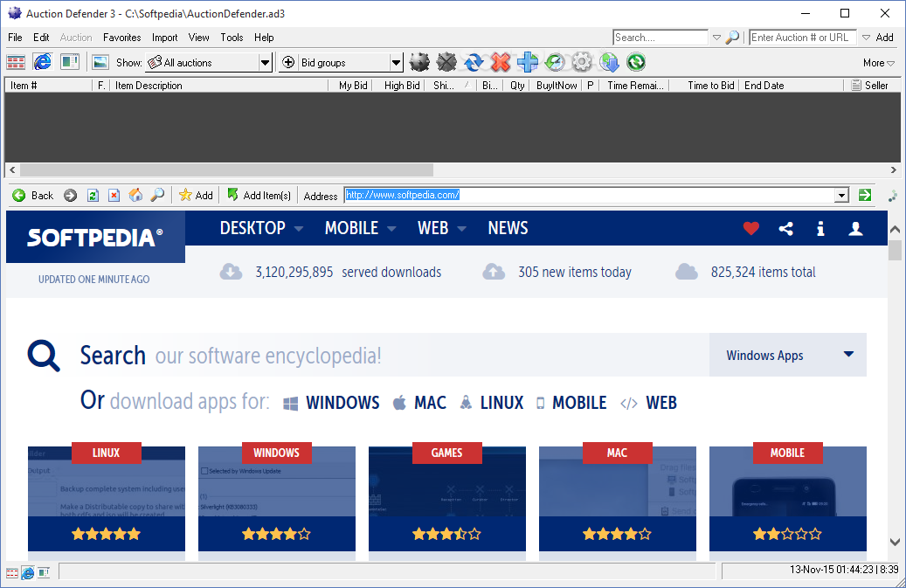Click the share icon on Softpedia header

coord(785,229)
